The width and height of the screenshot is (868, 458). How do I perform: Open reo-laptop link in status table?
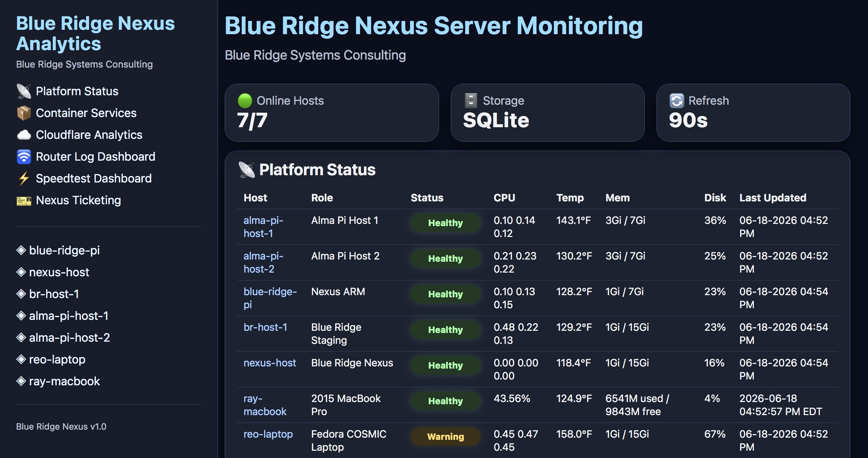click(x=268, y=434)
